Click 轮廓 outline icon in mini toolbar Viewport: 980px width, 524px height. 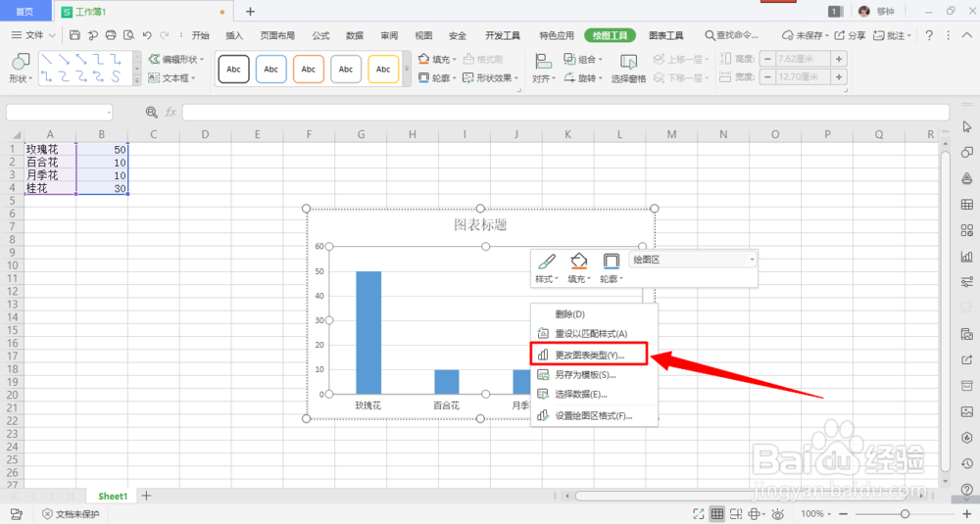612,268
